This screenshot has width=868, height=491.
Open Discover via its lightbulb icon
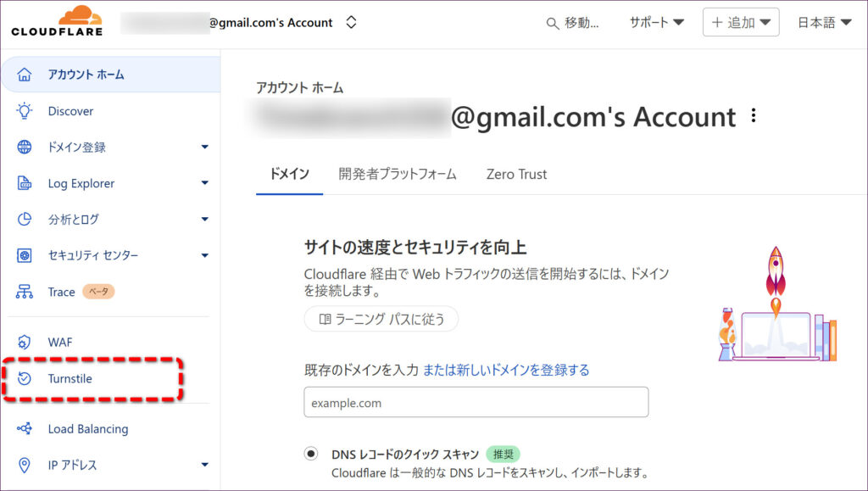[25, 111]
